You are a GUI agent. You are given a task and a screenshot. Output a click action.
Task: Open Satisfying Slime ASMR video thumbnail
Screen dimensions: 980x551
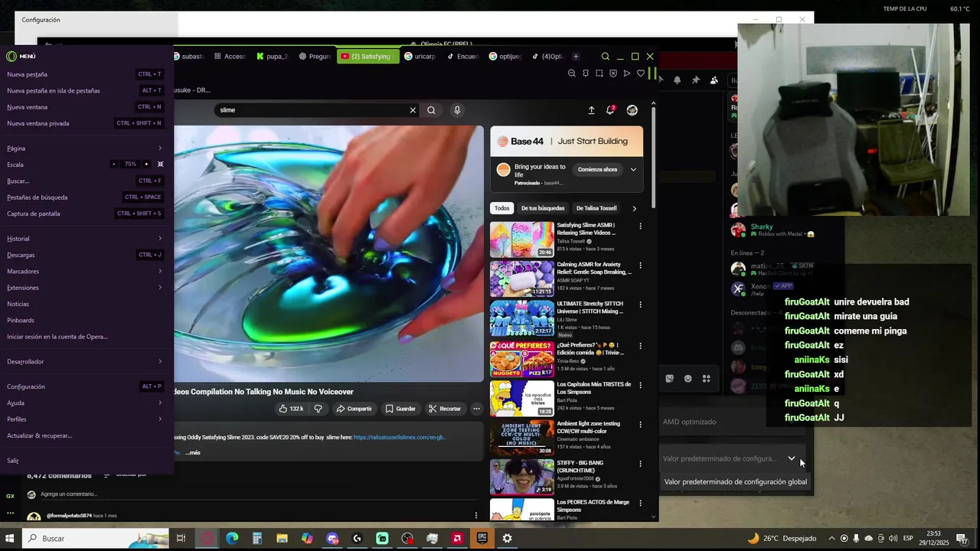click(522, 240)
